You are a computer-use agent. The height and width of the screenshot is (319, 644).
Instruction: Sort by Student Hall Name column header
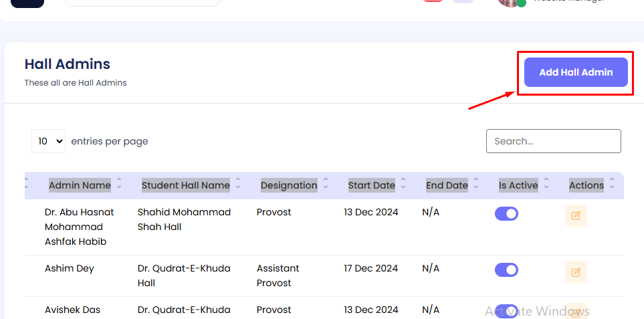[x=185, y=185]
